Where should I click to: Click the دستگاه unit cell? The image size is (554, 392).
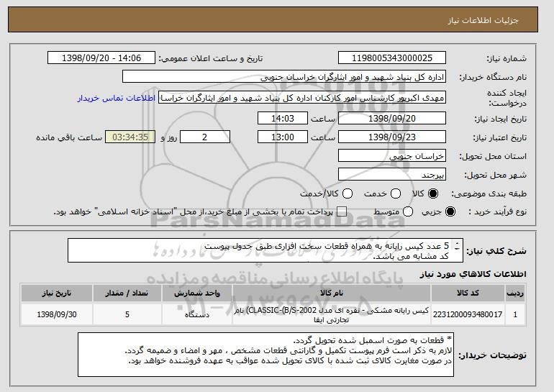pyautogui.click(x=197, y=314)
